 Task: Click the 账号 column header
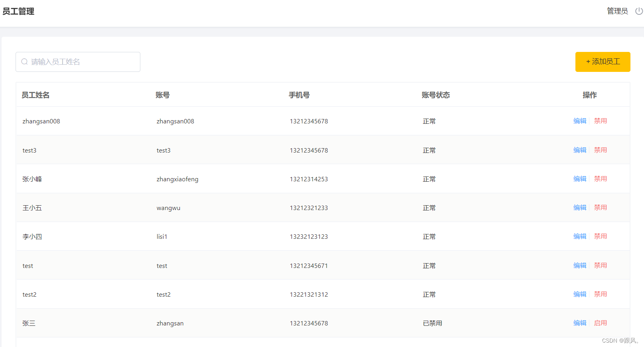[163, 95]
